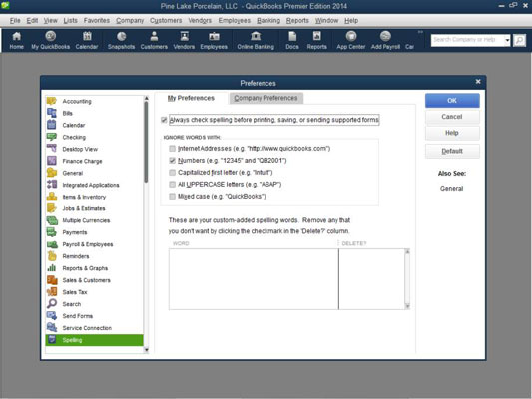Open Reports & Graphs preferences category
Screen dimensions: 532x399
point(85,268)
